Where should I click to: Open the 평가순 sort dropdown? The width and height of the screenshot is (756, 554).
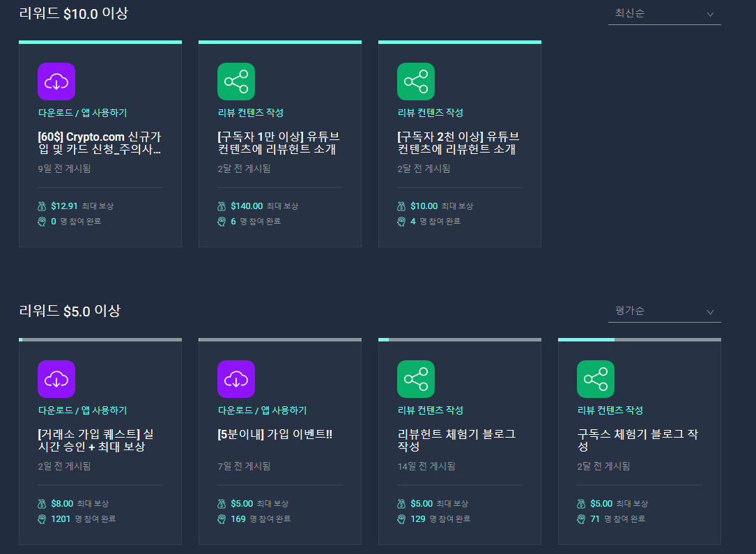tap(665, 311)
